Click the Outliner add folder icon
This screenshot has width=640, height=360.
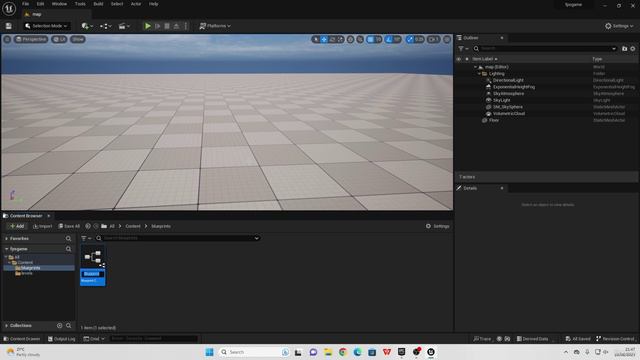click(624, 49)
